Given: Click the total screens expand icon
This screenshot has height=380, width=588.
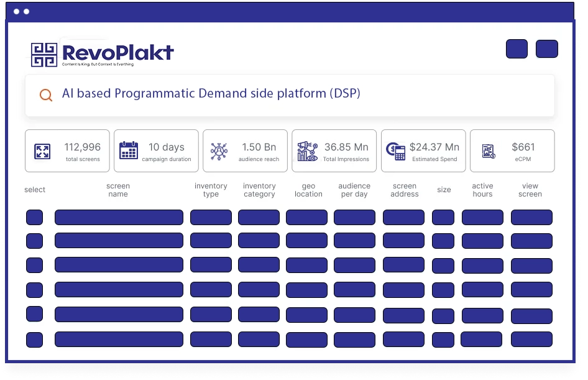Looking at the screenshot, I should [42, 151].
